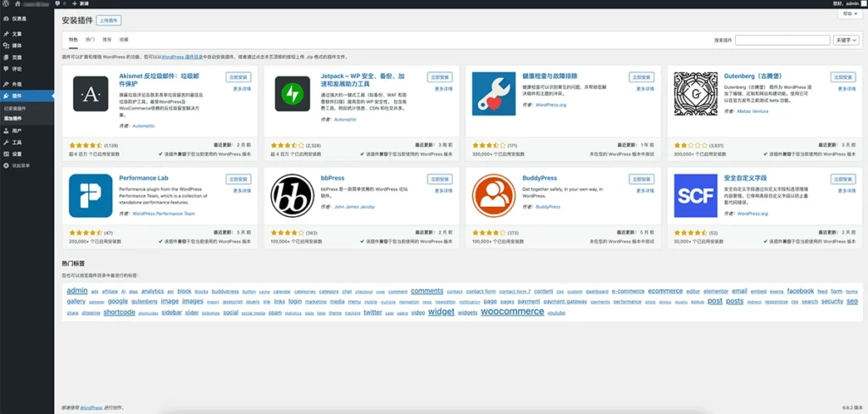The width and height of the screenshot is (868, 414).
Task: Open the 插件 plugins plug icon
Action: (6, 96)
